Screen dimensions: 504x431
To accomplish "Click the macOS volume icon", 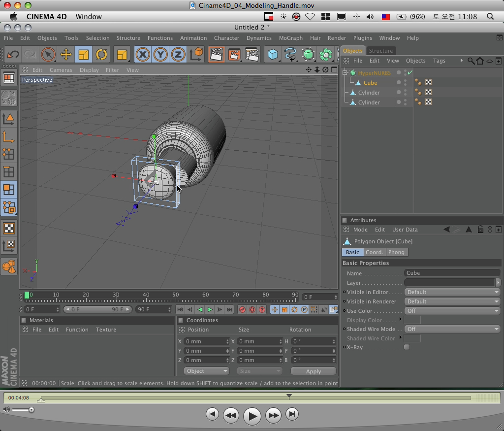I will click(370, 16).
